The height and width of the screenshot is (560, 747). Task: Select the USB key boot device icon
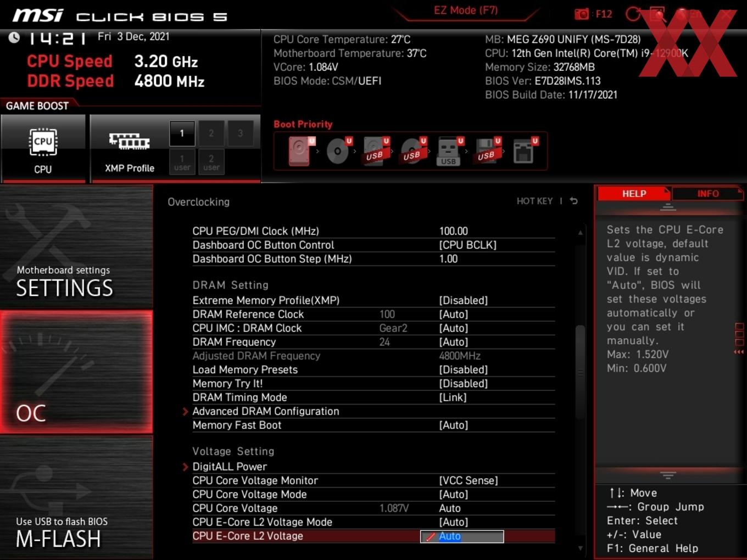pos(449,151)
